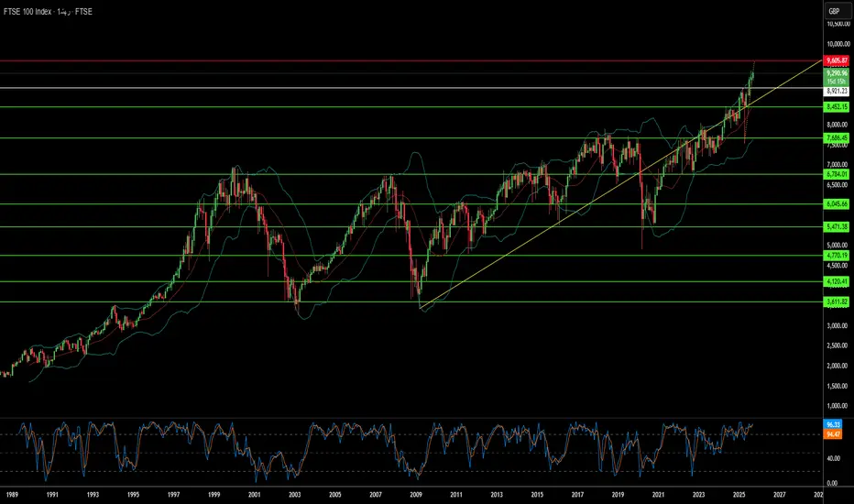Click the green 9,290.96 current price label
The width and height of the screenshot is (854, 504).
837,73
